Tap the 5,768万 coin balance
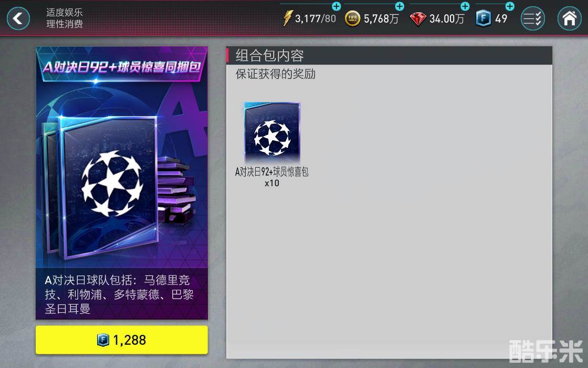This screenshot has width=588, height=368. [x=381, y=19]
